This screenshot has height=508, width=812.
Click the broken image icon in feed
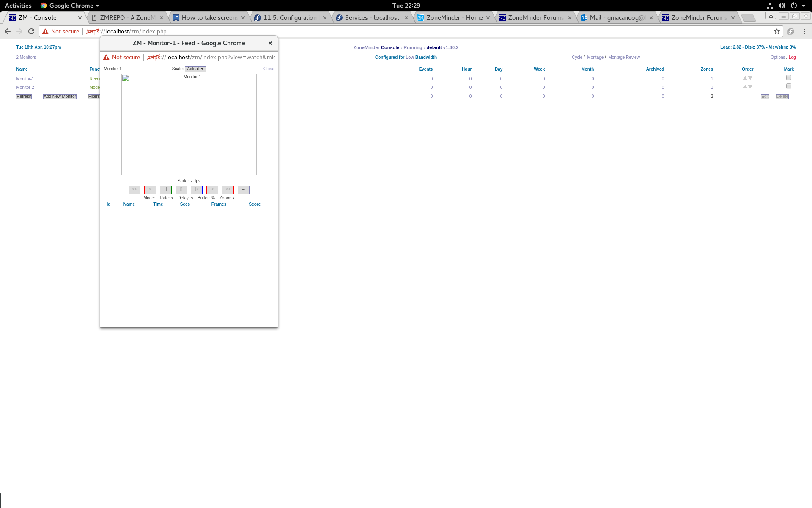[126, 78]
